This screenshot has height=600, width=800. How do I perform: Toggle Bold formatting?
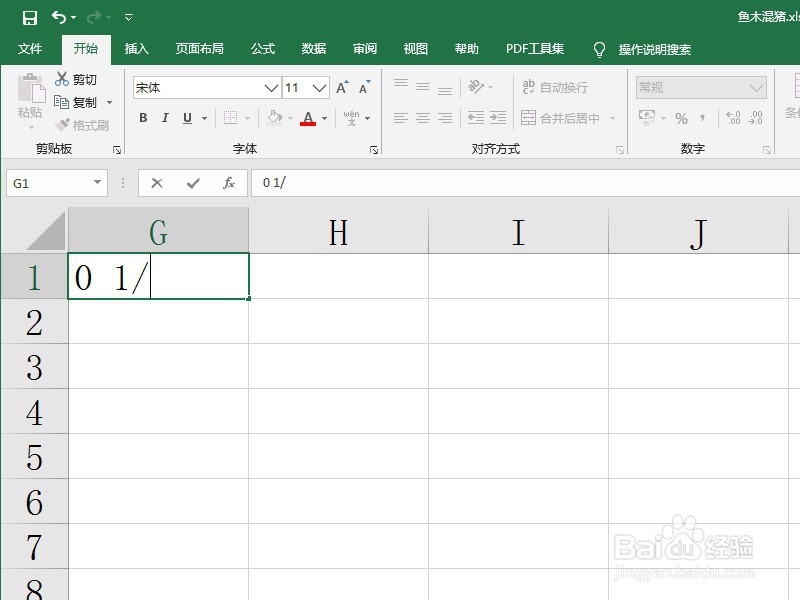click(143, 118)
